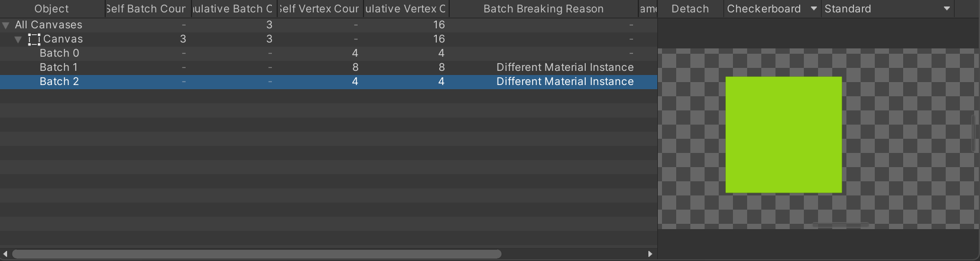Click the horizontal scrollbar right arrow
Viewport: 980px width, 261px height.
point(650,254)
